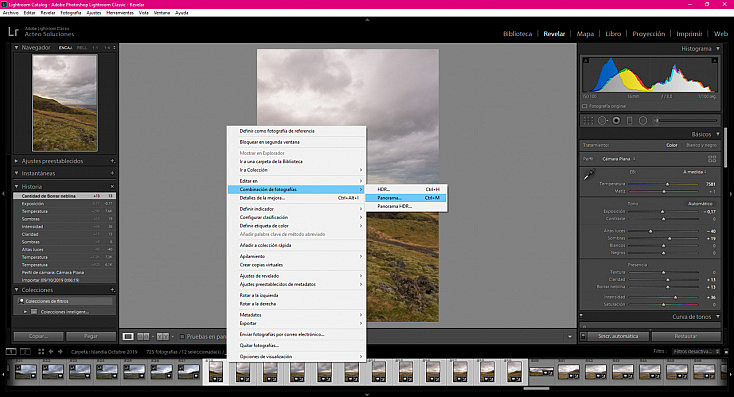The image size is (734, 397).
Task: Go back with filmstrip left arrow
Action: [51, 351]
